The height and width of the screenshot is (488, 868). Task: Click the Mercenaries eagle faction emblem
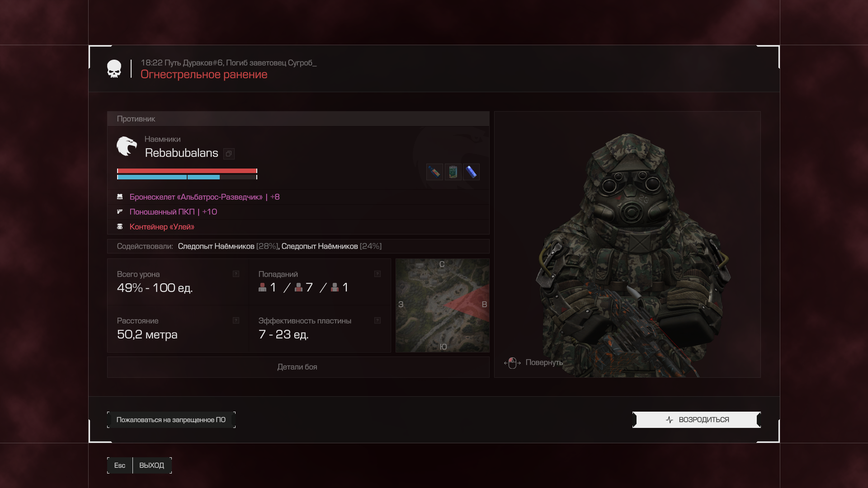(x=127, y=146)
